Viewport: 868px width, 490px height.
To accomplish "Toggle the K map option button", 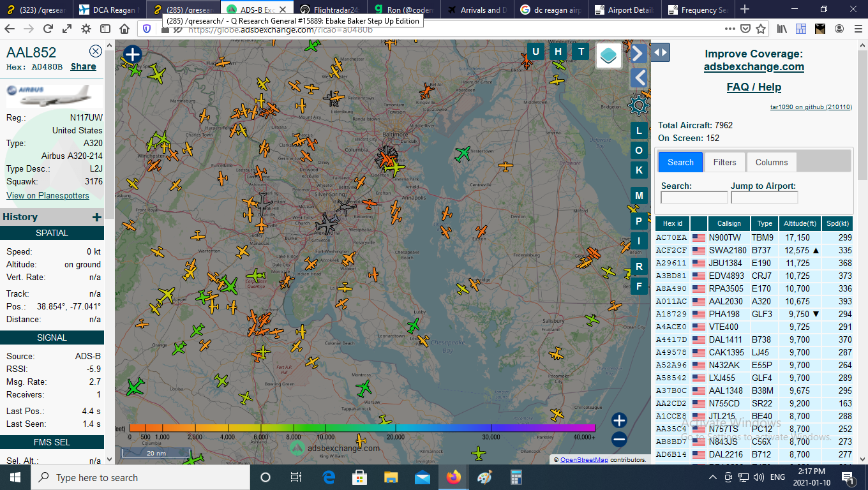I will point(639,170).
